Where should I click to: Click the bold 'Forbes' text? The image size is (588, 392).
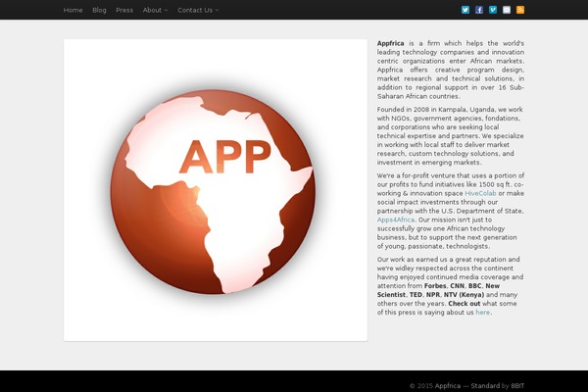click(x=435, y=286)
